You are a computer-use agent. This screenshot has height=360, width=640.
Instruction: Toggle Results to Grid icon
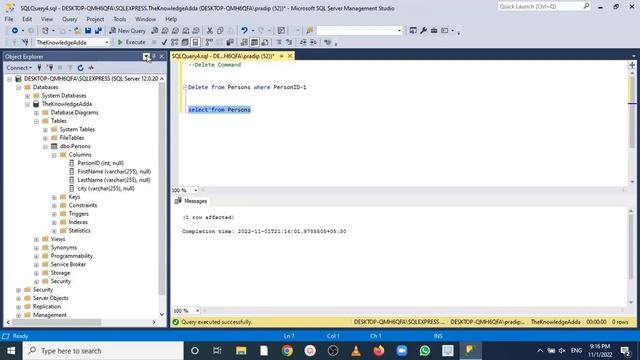tap(254, 42)
